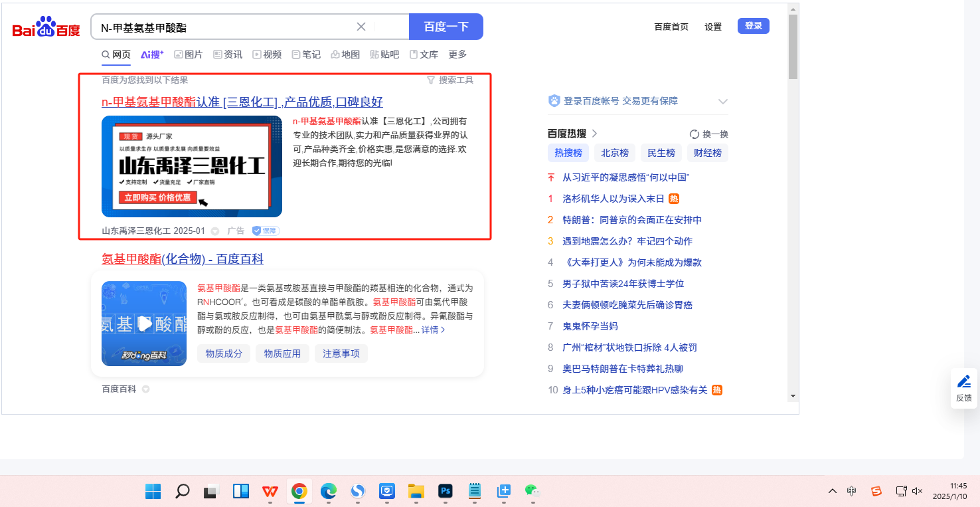This screenshot has height=507, width=980.
Task: Play the 氨基甲酸酯 encyclopedia video thumbnail
Action: pyautogui.click(x=144, y=324)
